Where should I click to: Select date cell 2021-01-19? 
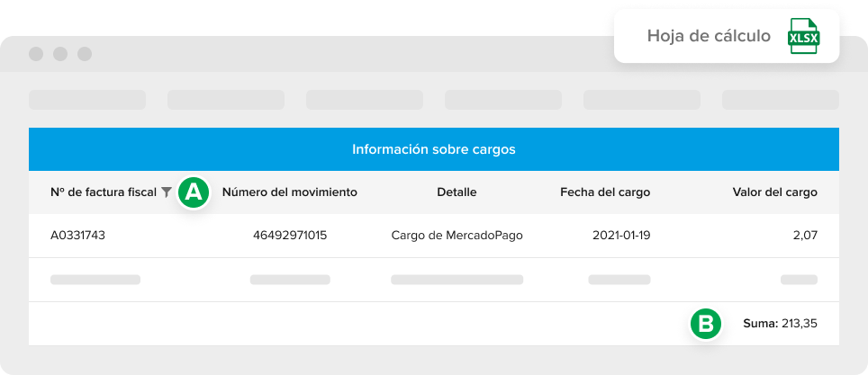point(621,236)
